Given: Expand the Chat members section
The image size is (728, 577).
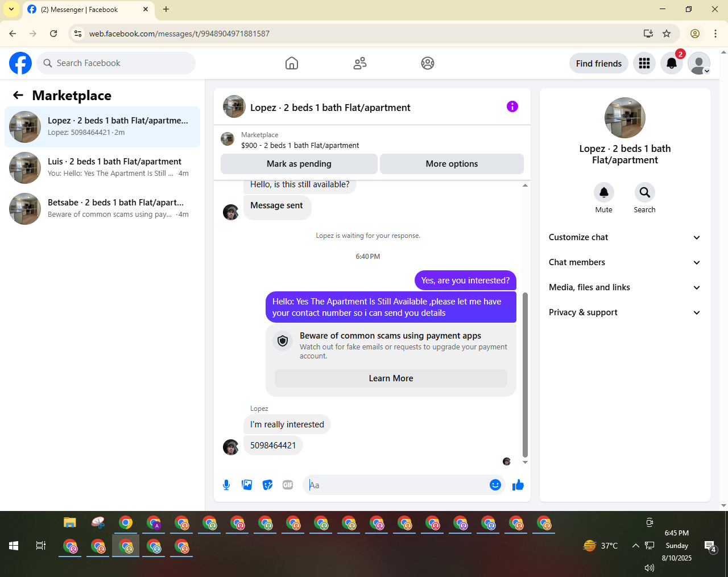Looking at the screenshot, I should pos(625,262).
